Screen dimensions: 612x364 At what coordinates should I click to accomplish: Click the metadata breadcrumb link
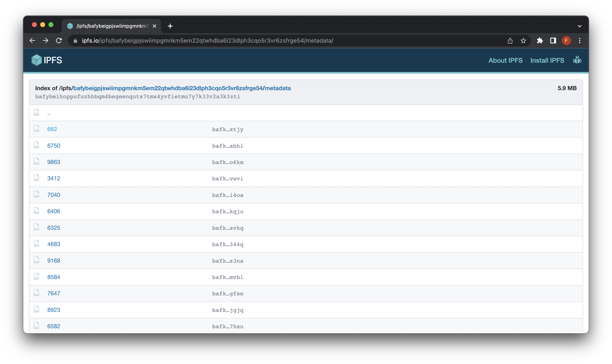tap(277, 88)
